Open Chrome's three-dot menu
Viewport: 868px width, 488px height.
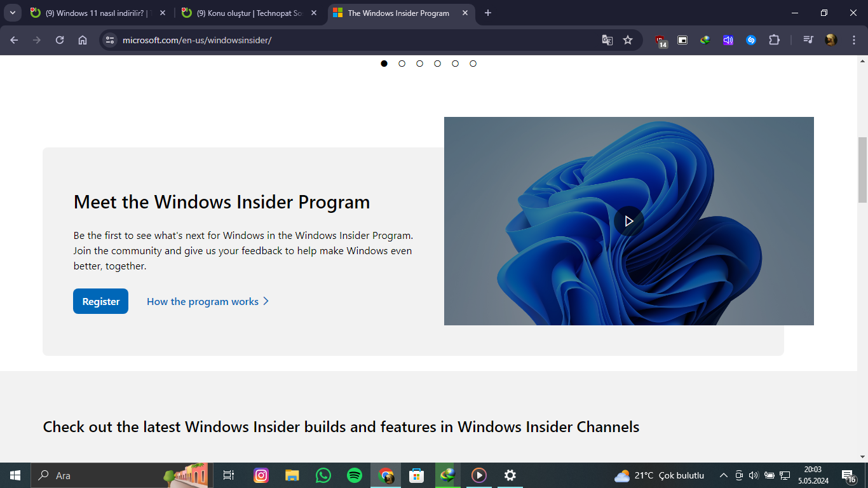pos(853,40)
